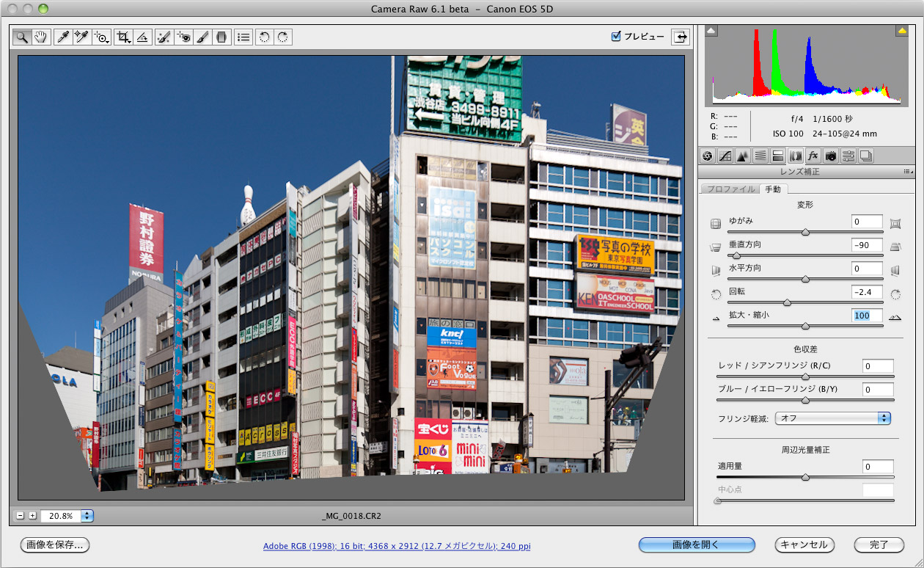
Task: Select the White Balance eyedropper tool
Action: pos(64,37)
